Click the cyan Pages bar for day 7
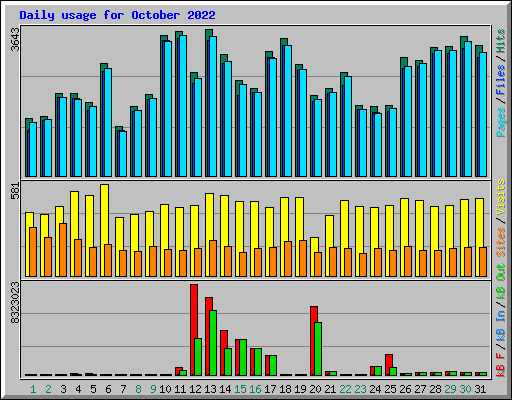512x400 pixels. pos(123,154)
